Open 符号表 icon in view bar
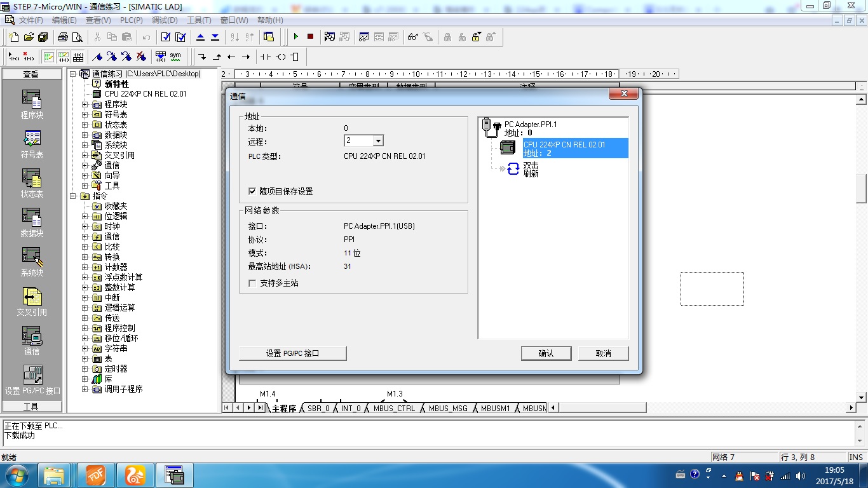This screenshot has height=488, width=868. [x=32, y=144]
